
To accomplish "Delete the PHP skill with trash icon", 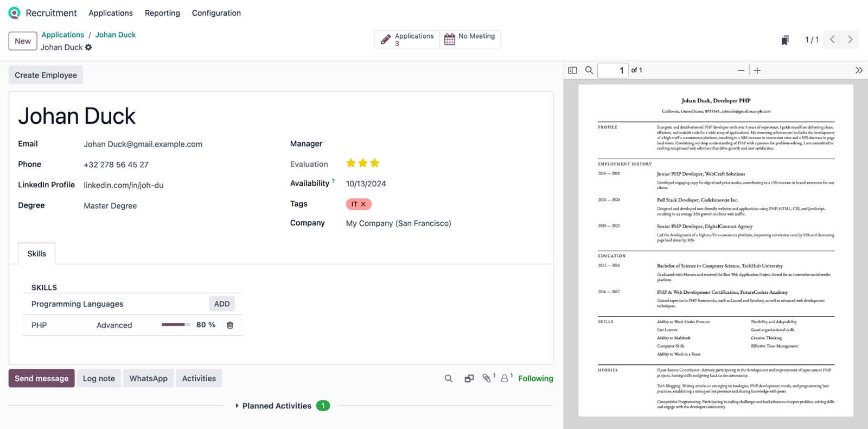I will point(230,325).
